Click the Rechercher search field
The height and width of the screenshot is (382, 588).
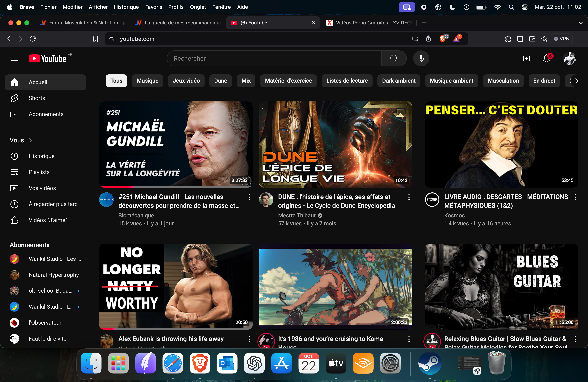[x=274, y=59]
